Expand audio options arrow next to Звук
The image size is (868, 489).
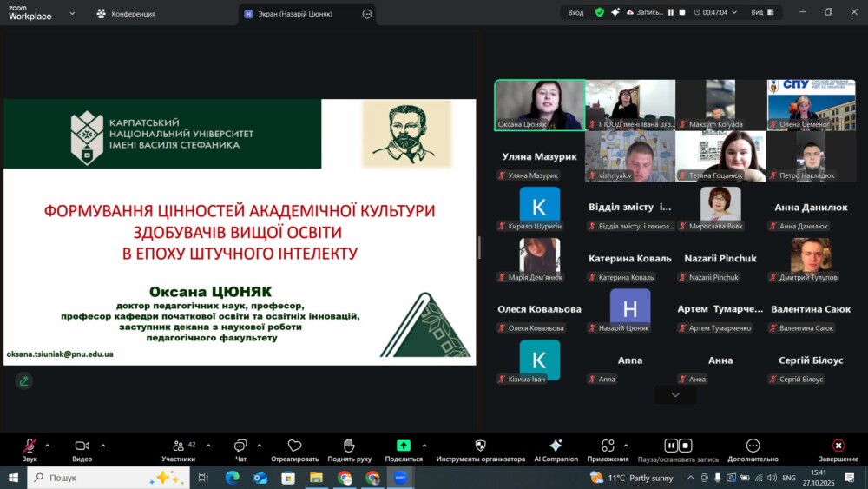(47, 445)
